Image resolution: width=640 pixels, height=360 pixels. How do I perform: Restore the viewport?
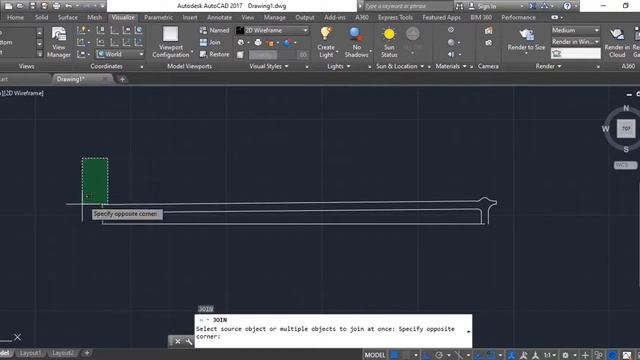(215, 54)
